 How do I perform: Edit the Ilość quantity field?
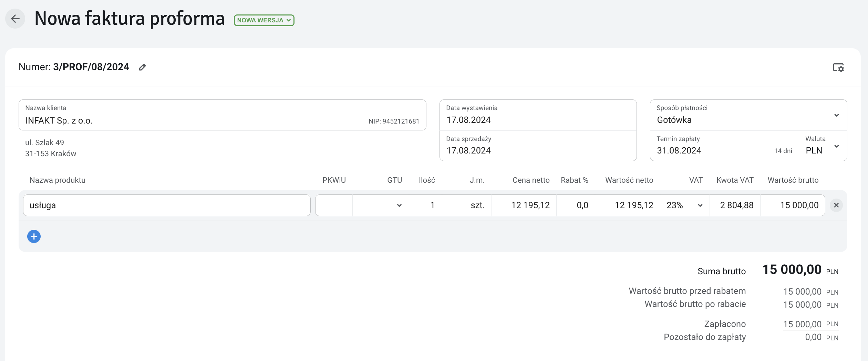[x=425, y=205]
